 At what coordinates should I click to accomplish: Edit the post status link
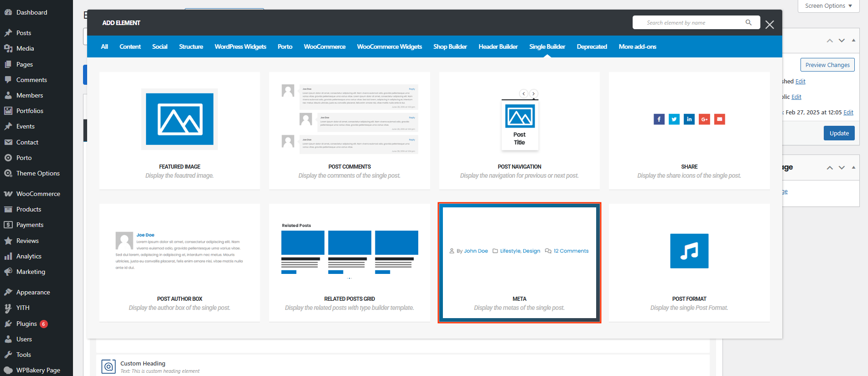pyautogui.click(x=800, y=81)
